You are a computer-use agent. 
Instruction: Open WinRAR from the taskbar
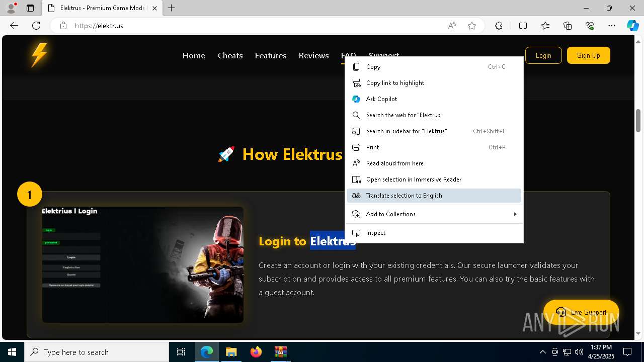point(280,352)
